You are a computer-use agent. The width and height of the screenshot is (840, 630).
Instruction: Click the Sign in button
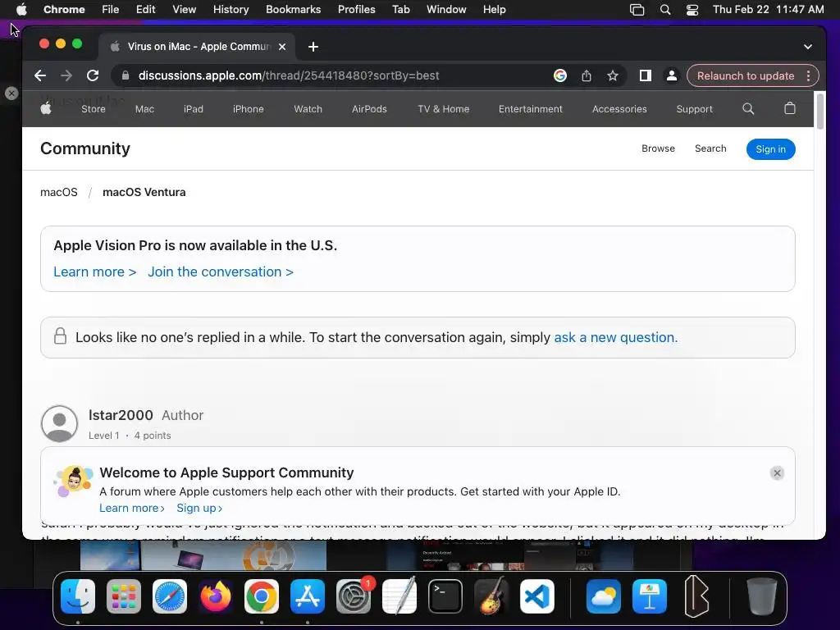click(770, 149)
